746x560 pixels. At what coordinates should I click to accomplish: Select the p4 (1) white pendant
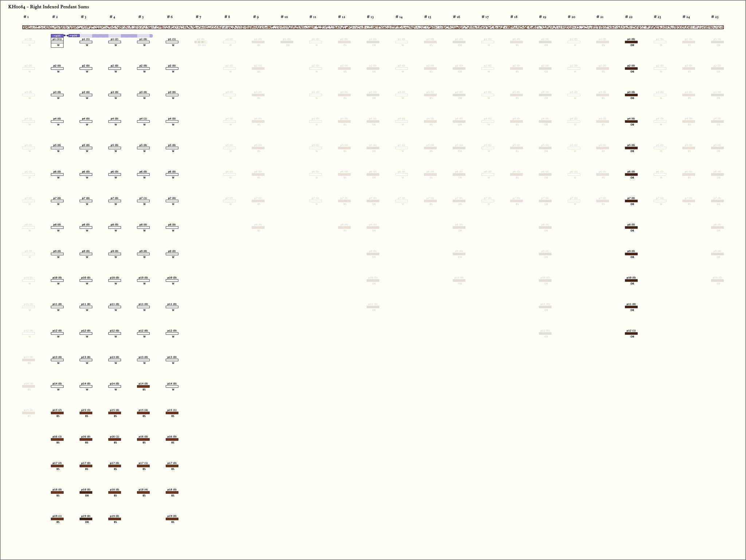pos(143,121)
